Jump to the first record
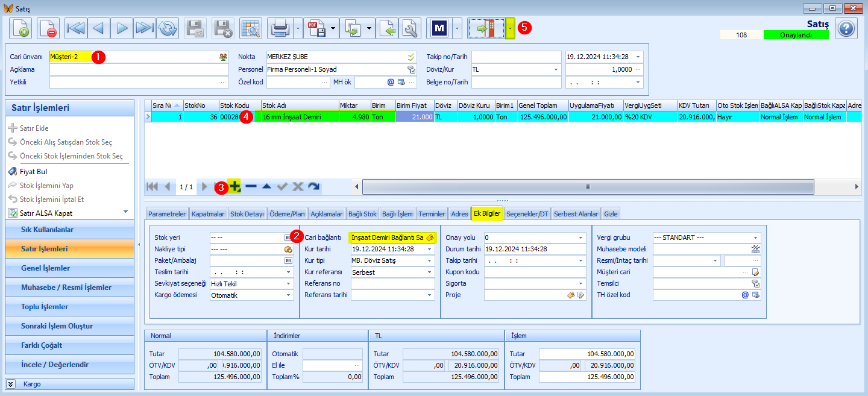 click(x=76, y=28)
